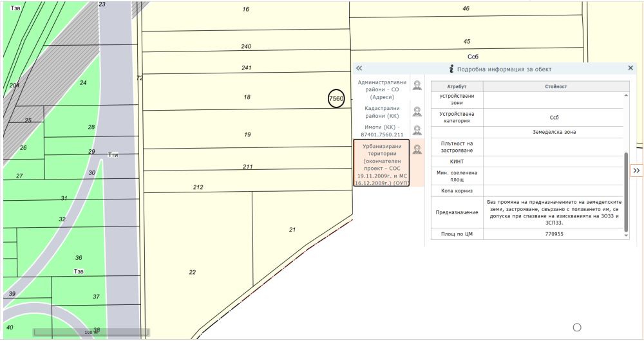Click the Атрибут column header
Screen dimensions: 644x341
click(457, 87)
